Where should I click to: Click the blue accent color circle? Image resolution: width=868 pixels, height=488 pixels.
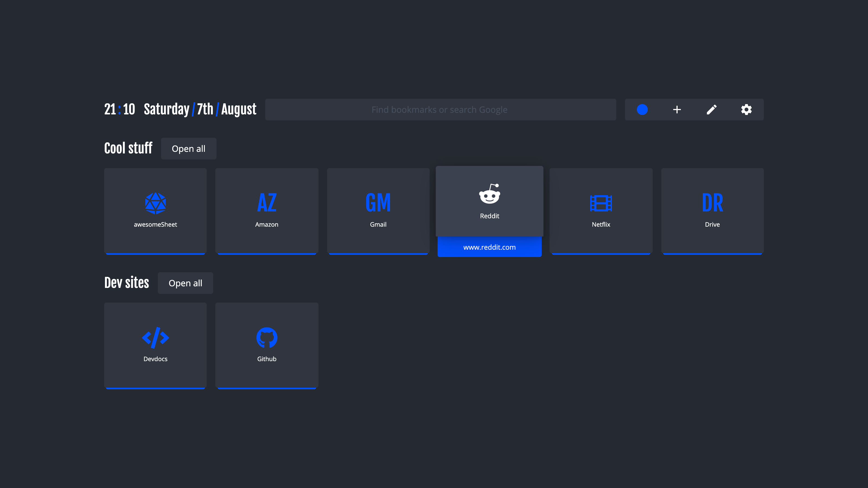pyautogui.click(x=642, y=110)
